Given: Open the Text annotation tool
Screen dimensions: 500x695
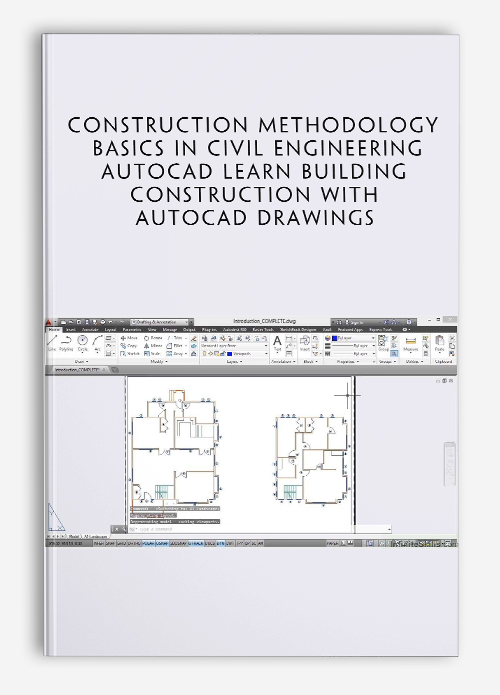Looking at the screenshot, I should tap(277, 344).
